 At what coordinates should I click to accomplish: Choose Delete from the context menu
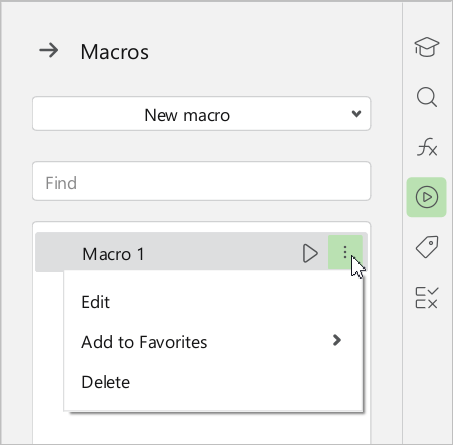tap(105, 382)
